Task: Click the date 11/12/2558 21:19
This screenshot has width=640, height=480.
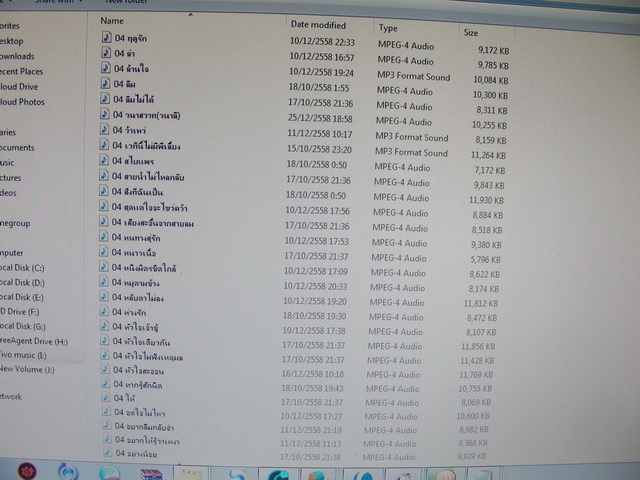Action: [311, 430]
